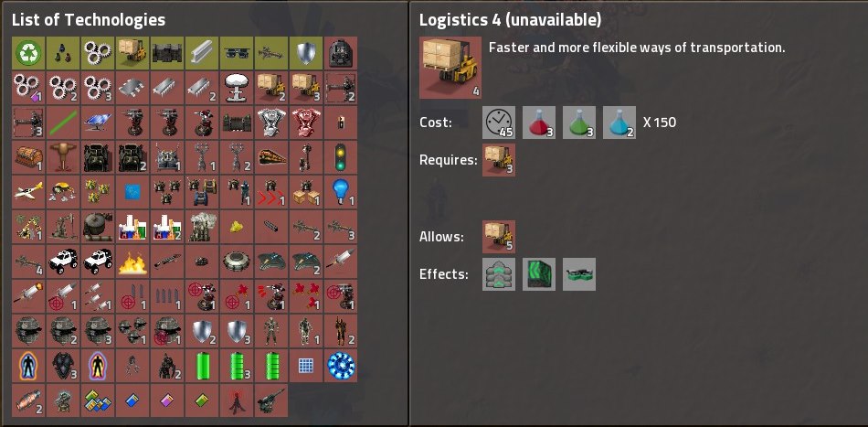Choose the mushroom cloud atomic technology
The width and height of the screenshot is (868, 427).
pos(237,88)
